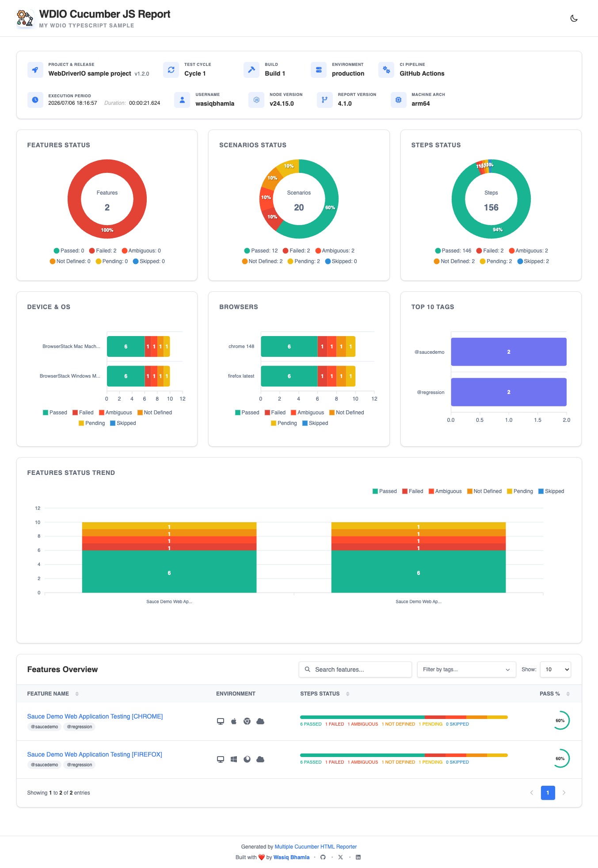Open Wasiq Bhamla footer link
This screenshot has height=868, width=598.
(291, 857)
